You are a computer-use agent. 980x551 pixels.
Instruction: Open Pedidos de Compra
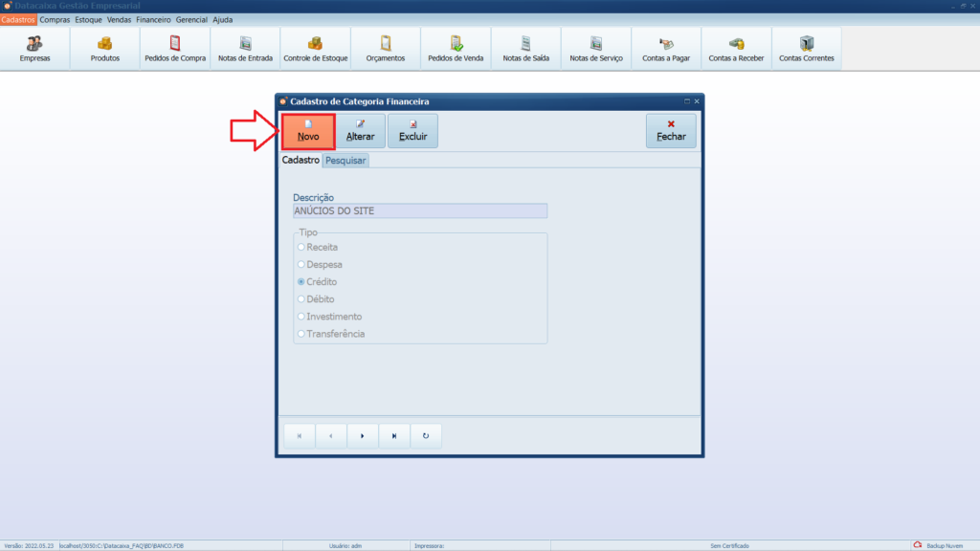coord(175,48)
